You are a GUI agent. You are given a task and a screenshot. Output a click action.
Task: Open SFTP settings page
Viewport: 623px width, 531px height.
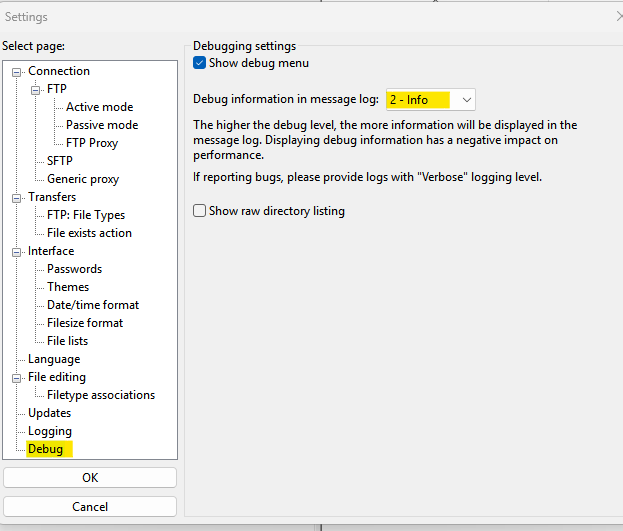click(x=60, y=161)
